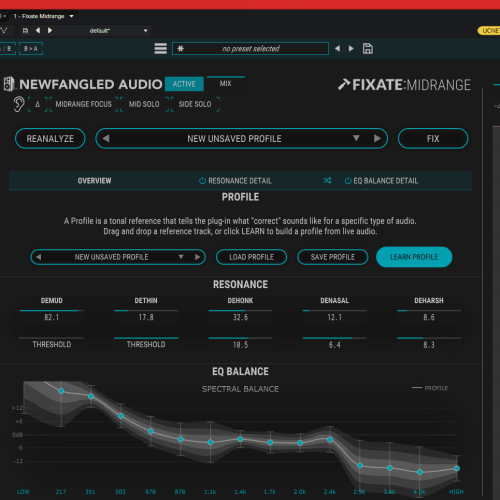Click the DEMUD amount slider
Screen dimensions: 500x500
tap(52, 311)
